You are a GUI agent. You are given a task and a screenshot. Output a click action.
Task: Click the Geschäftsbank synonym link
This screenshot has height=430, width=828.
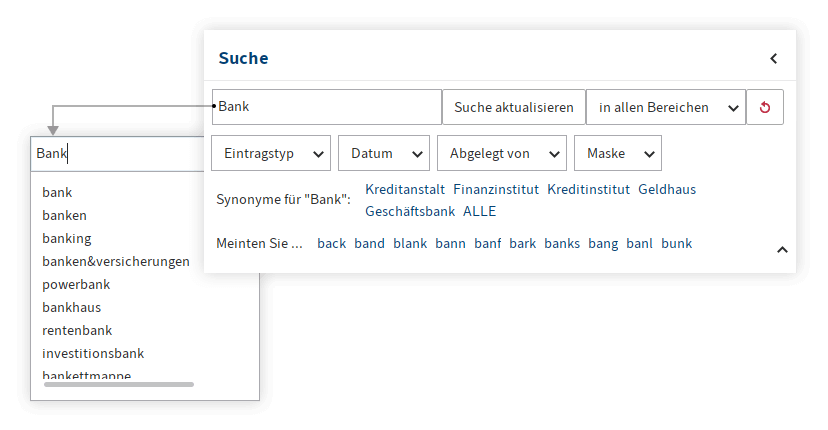coord(410,211)
